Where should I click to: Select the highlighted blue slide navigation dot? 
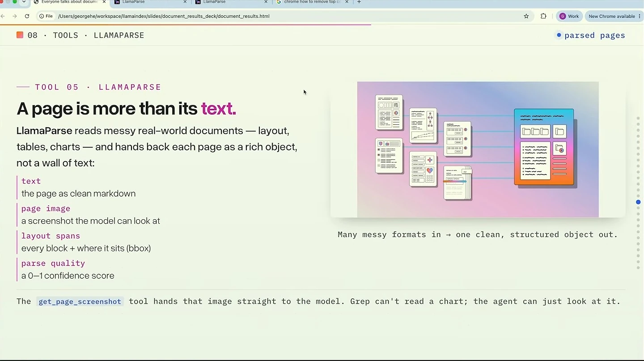(x=638, y=202)
